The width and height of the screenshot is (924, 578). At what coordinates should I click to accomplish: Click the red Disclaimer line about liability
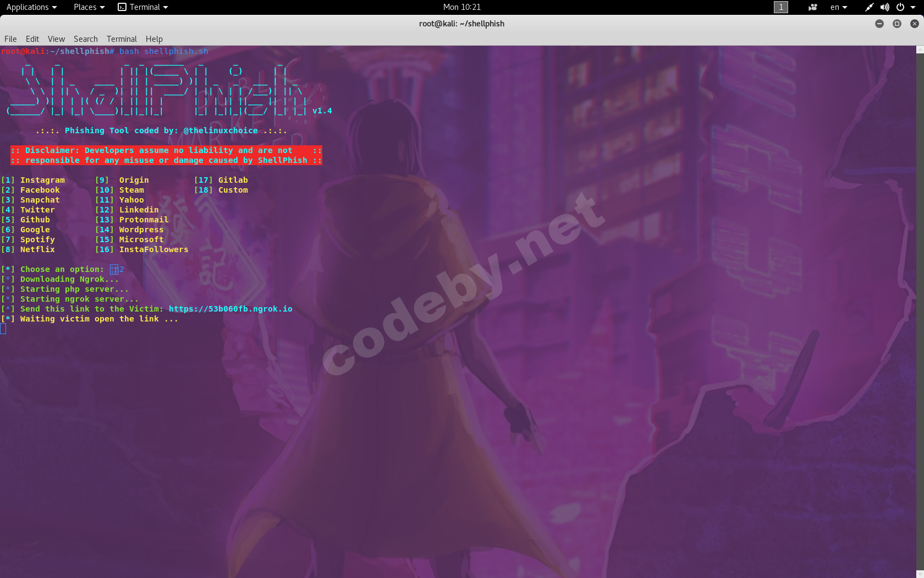166,150
